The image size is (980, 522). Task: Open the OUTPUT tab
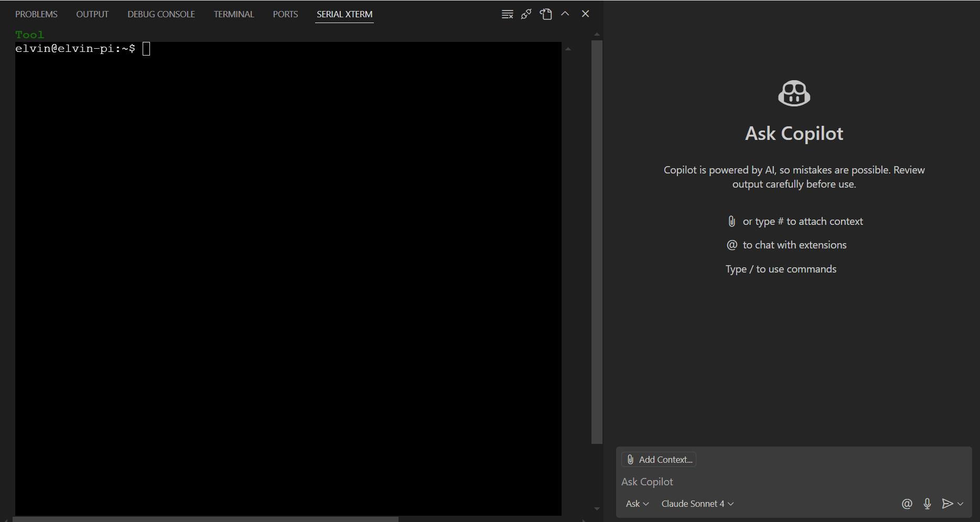[92, 14]
